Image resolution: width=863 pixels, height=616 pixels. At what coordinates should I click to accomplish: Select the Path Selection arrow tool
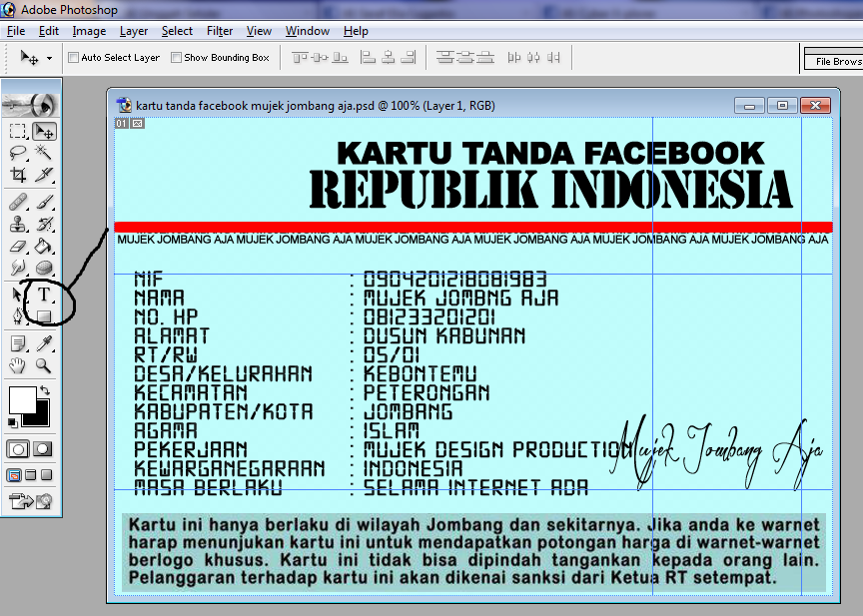pos(17,295)
